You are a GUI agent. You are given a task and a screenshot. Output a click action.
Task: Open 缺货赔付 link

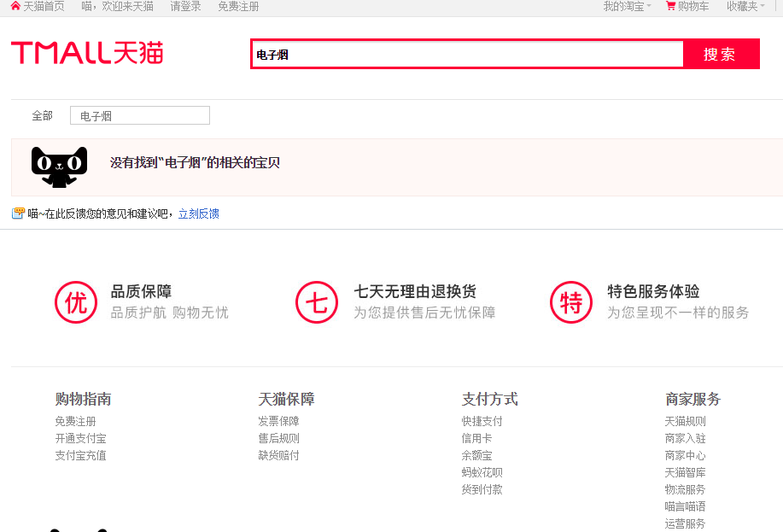click(x=278, y=455)
